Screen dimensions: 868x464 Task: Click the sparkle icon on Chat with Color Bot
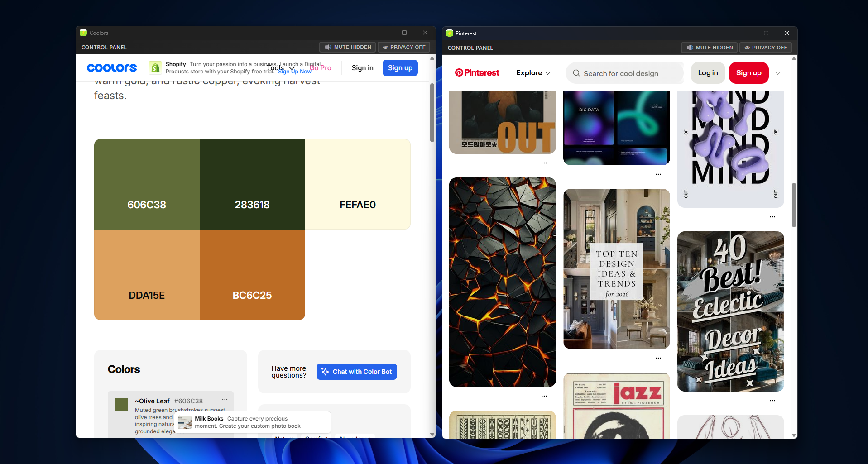point(325,371)
